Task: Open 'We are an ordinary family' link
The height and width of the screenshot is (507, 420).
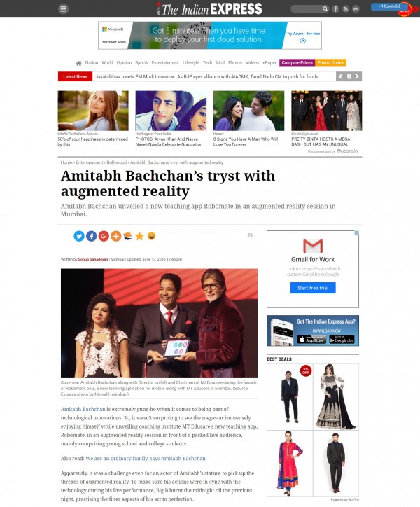Action: [x=145, y=458]
